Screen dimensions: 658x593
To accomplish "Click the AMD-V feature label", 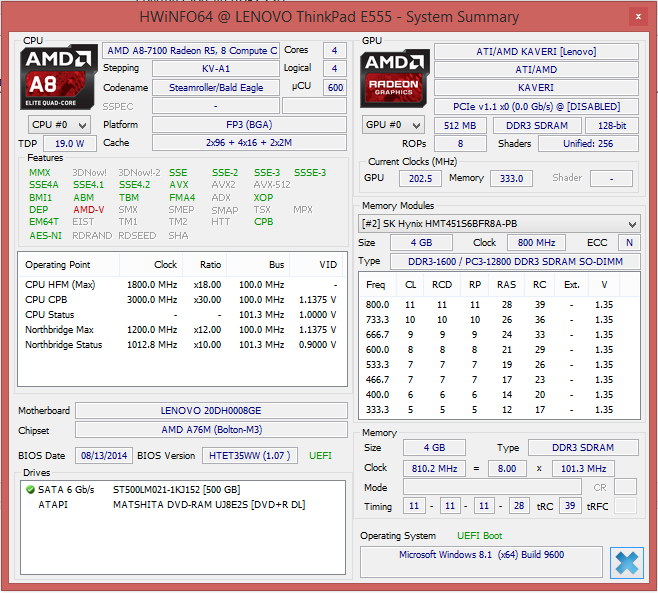I will tap(89, 209).
